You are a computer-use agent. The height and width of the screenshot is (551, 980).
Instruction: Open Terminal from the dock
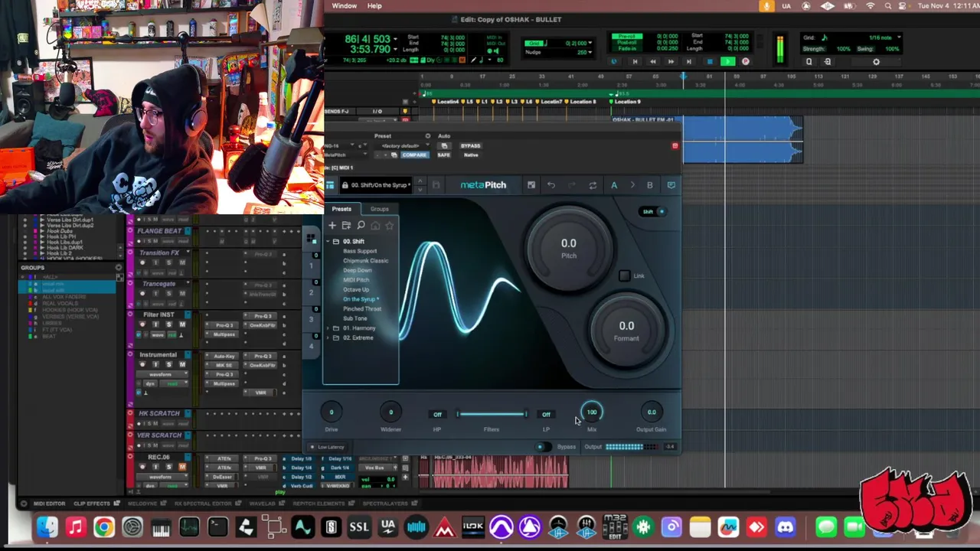(217, 527)
